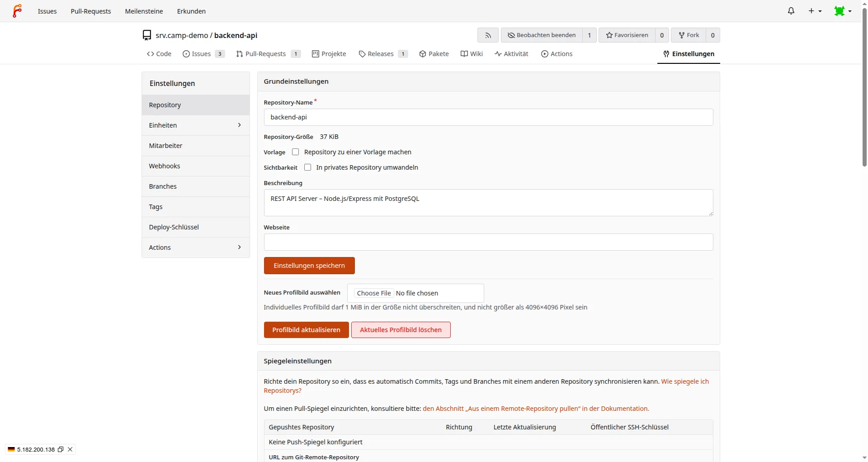Click the Choose File button
The height and width of the screenshot is (462, 868).
click(374, 293)
